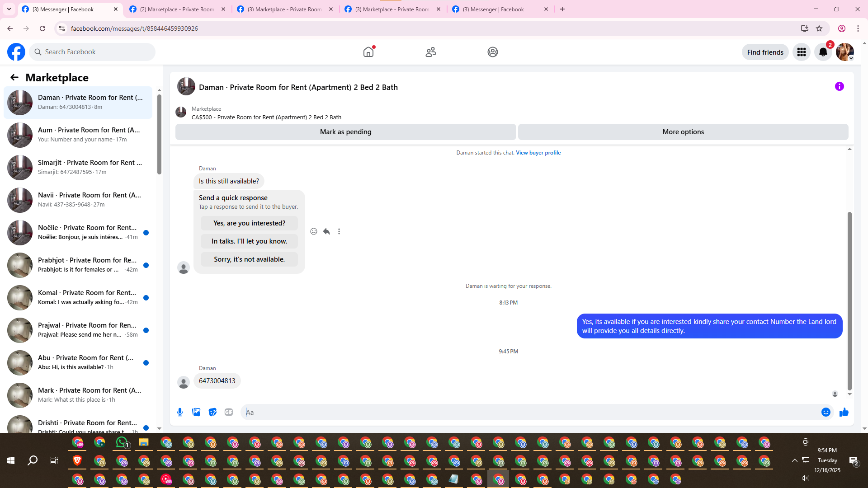Show hidden system tray icons
The width and height of the screenshot is (868, 488).
coord(794,460)
